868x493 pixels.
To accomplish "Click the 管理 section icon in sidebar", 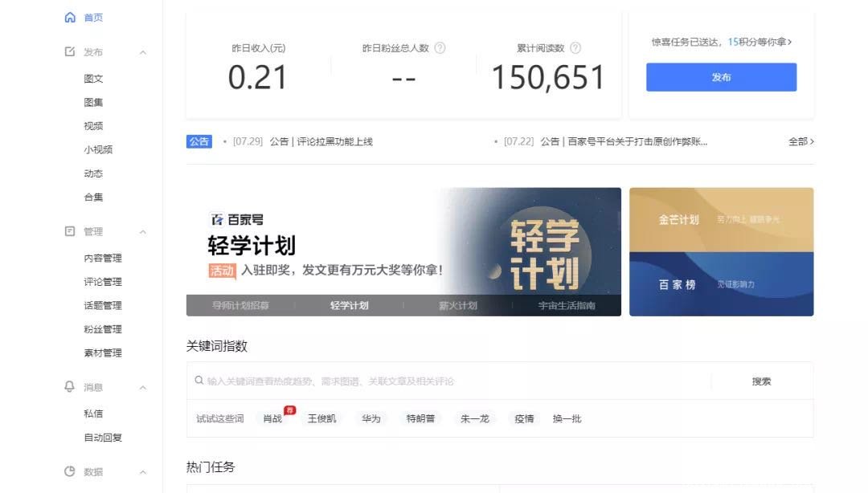I will (70, 230).
